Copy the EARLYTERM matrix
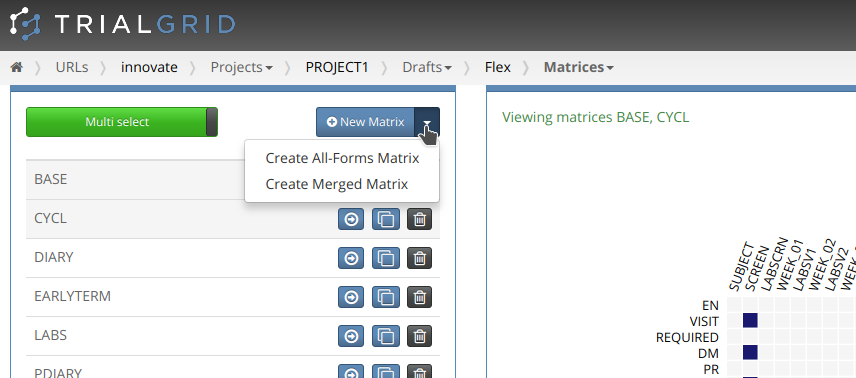 click(386, 297)
